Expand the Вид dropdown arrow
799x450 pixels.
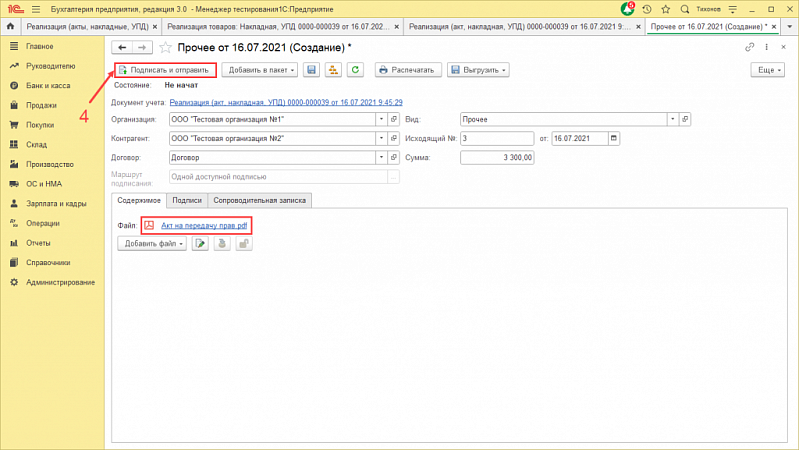673,119
